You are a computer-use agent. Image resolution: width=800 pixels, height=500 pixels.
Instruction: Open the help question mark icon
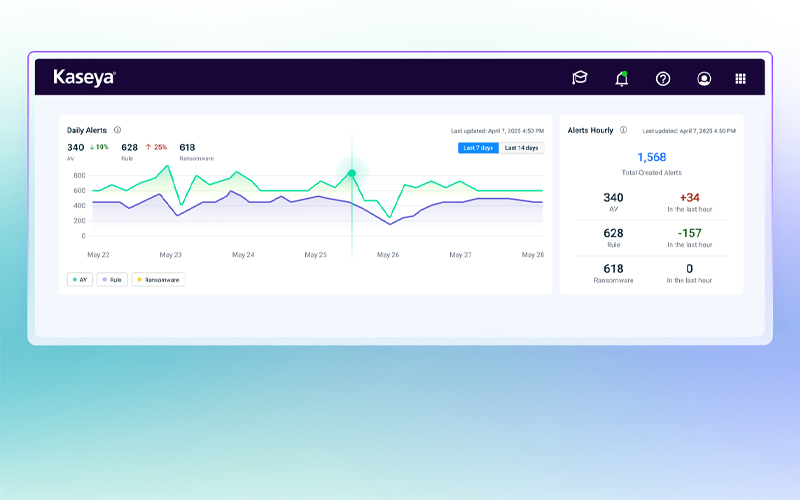click(662, 78)
